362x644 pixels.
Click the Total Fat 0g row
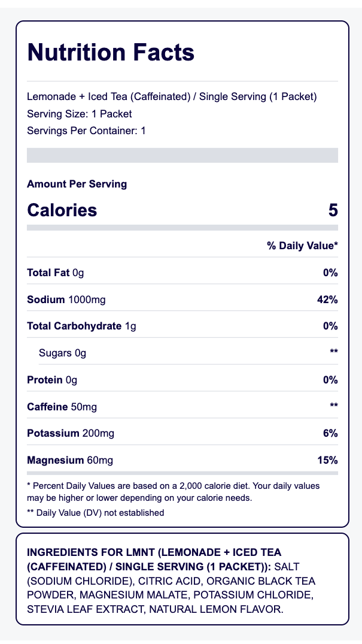(182, 273)
